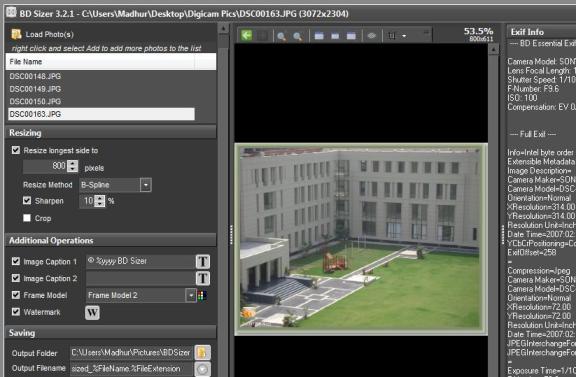This screenshot has width=576, height=377.
Task: Toggle the Sharpen checkbox
Action: 27,201
